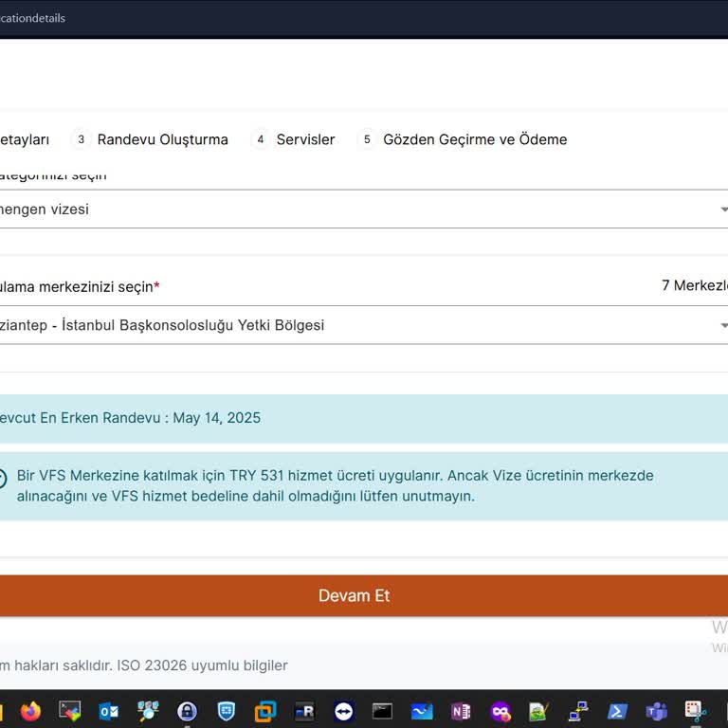
Task: Click dropdown arrow of visa category field
Action: 722,209
